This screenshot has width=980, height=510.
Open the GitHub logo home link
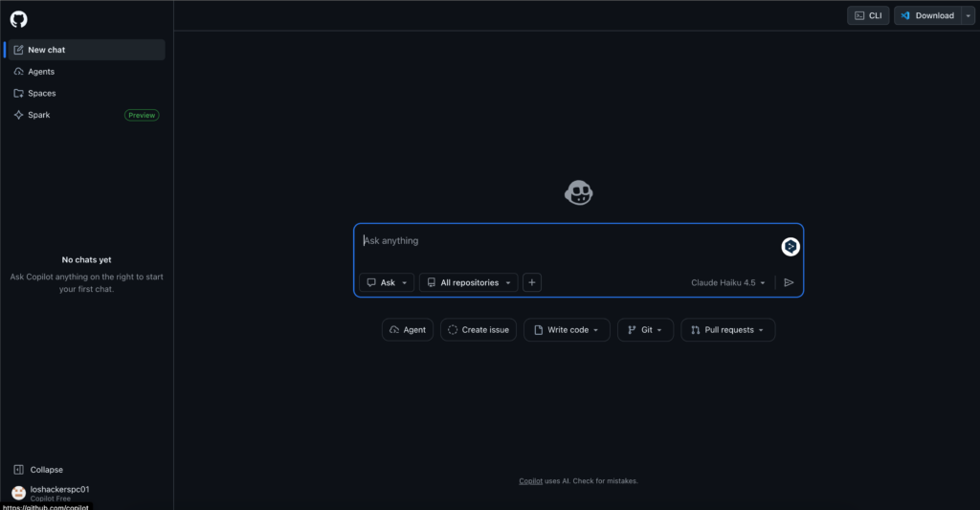pos(19,19)
